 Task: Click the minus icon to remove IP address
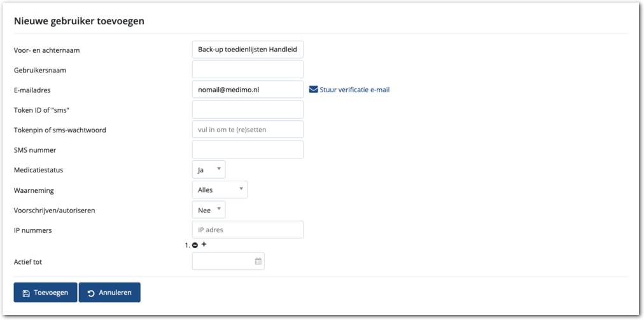point(195,245)
